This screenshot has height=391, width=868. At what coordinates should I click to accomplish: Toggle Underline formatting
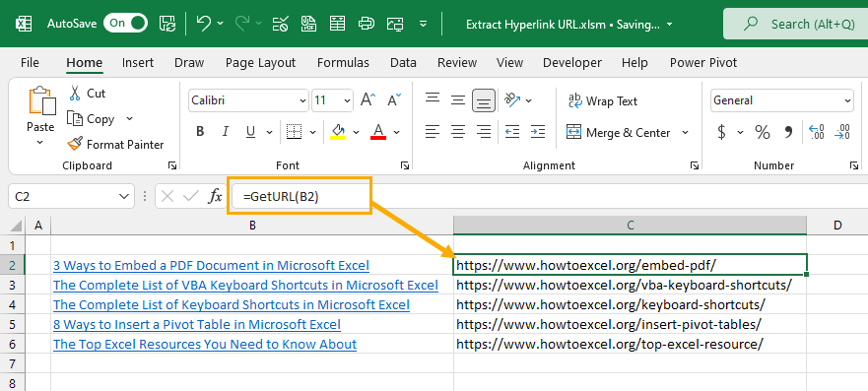[x=251, y=132]
